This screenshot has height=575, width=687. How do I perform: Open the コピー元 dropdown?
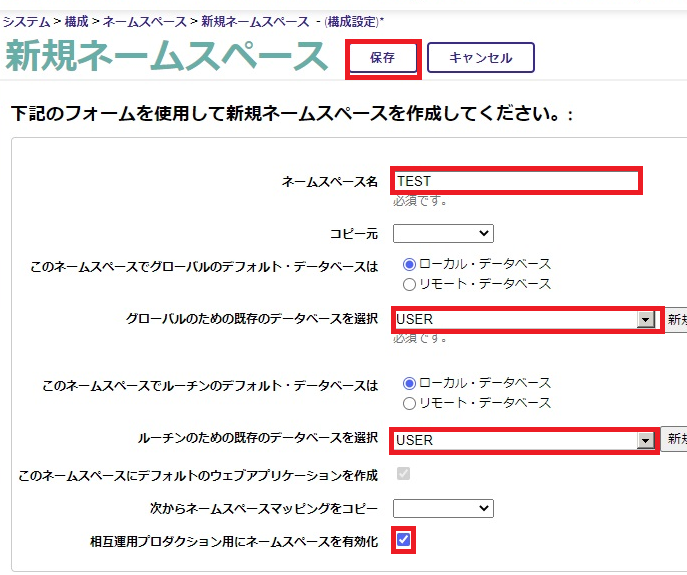pos(443,233)
